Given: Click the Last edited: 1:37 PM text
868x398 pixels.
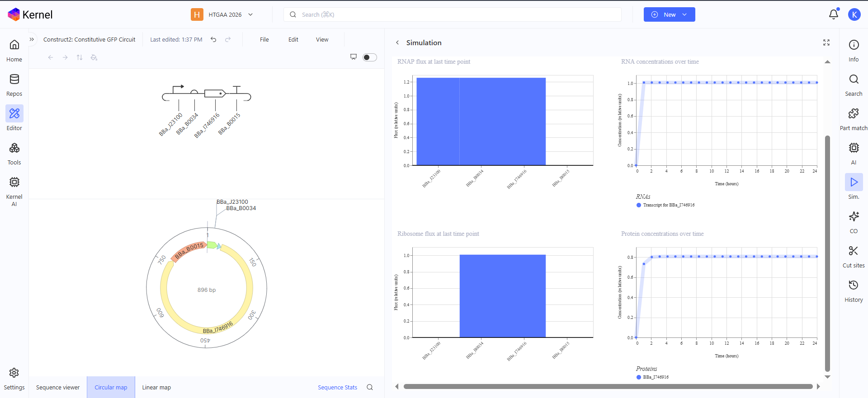Looking at the screenshot, I should click(x=176, y=40).
